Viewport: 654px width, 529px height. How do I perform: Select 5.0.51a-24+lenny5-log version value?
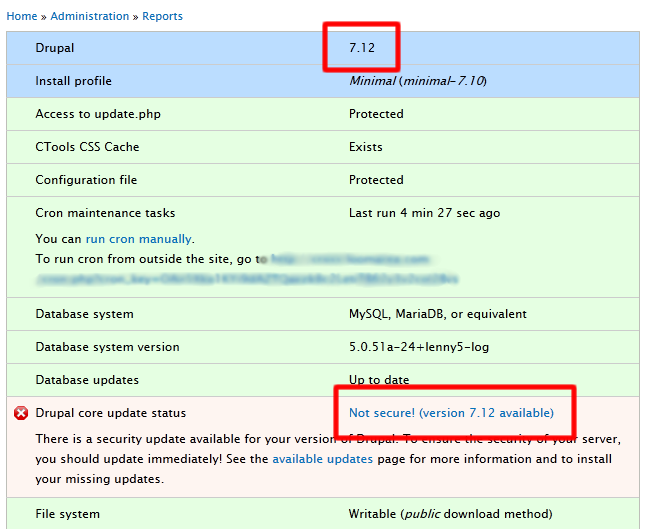tap(419, 347)
